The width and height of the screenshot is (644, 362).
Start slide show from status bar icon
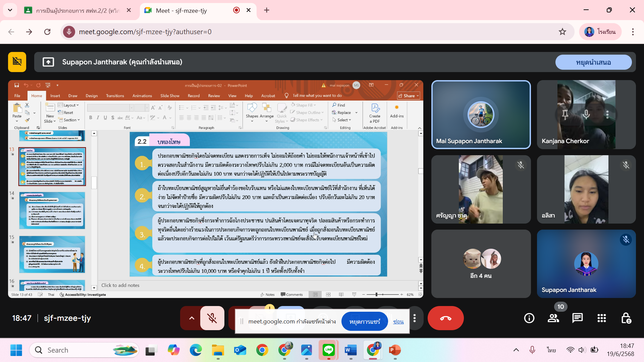click(354, 295)
